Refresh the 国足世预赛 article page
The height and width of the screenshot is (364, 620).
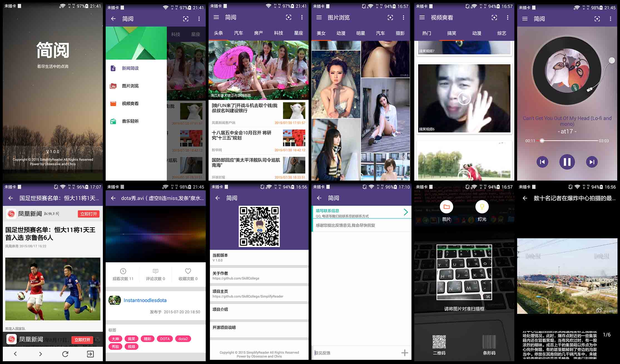point(65,354)
